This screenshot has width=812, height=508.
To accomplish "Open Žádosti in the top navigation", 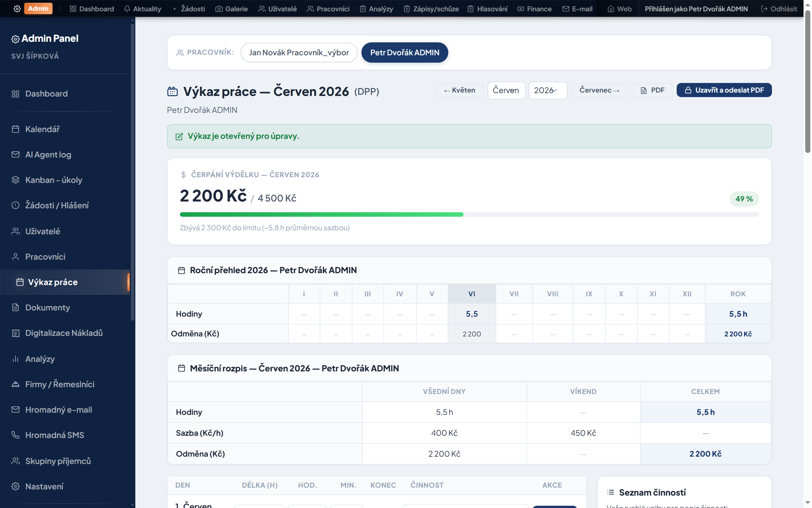I will point(189,9).
